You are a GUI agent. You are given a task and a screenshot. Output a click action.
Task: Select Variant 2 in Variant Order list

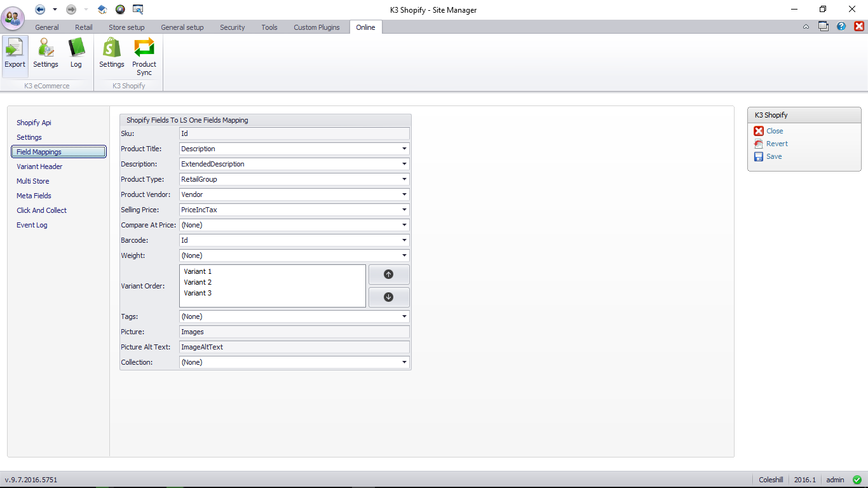198,282
